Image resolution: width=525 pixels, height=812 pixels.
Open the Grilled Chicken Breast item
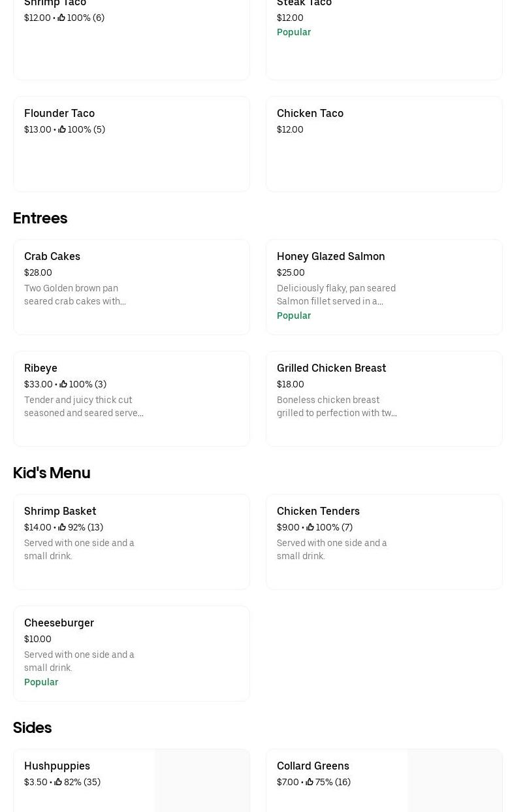tap(331, 368)
